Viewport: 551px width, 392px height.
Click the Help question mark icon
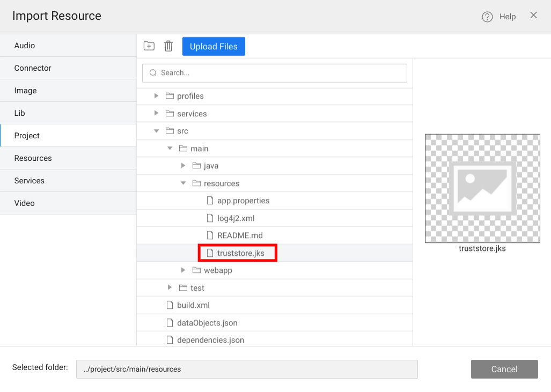click(x=487, y=17)
